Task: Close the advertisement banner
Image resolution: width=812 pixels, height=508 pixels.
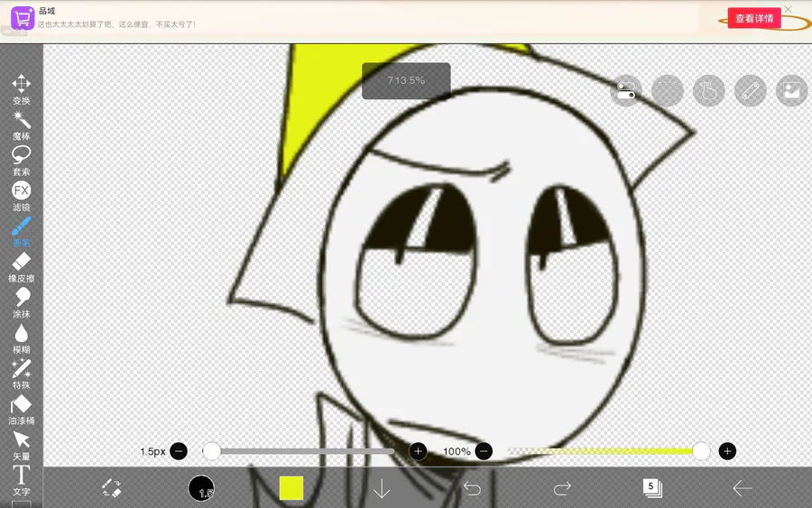Action: (x=789, y=9)
